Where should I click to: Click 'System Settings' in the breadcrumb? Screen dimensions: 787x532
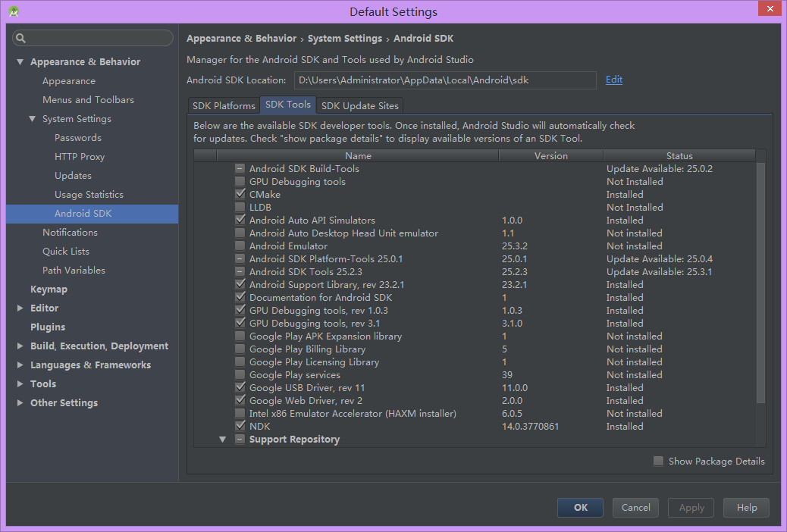click(x=345, y=38)
